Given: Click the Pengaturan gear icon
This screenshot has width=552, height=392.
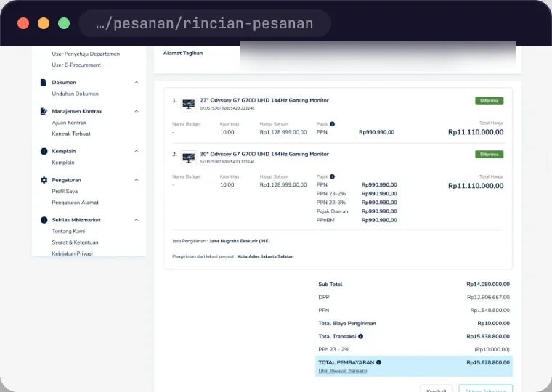Looking at the screenshot, I should (x=44, y=180).
